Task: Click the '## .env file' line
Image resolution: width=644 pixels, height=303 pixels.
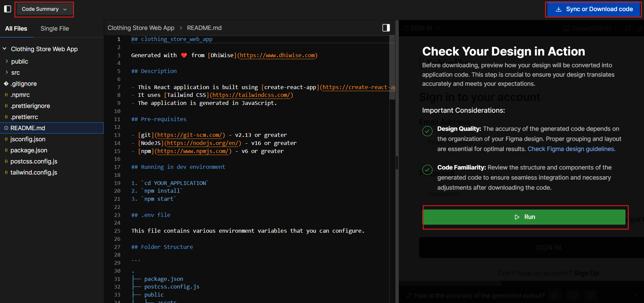Action: tap(151, 215)
